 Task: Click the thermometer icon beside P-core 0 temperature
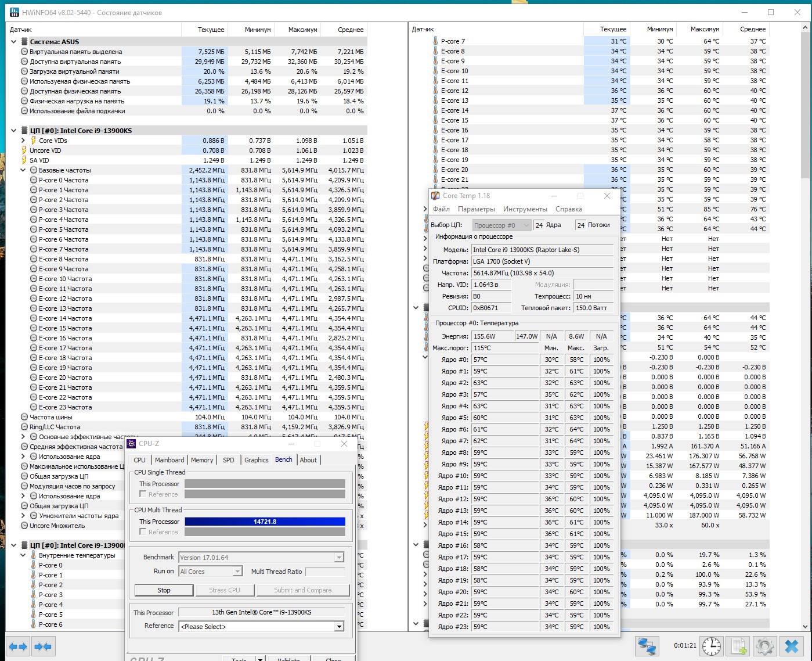(x=34, y=565)
